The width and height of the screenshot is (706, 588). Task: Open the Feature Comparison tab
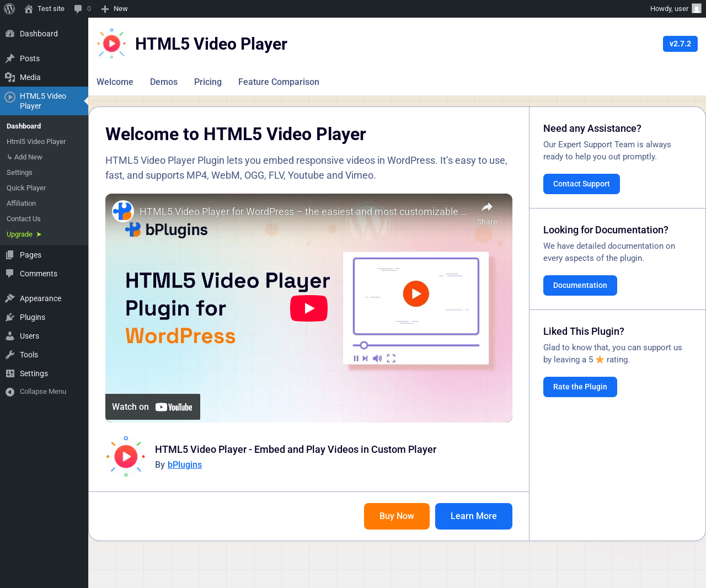pyautogui.click(x=279, y=82)
